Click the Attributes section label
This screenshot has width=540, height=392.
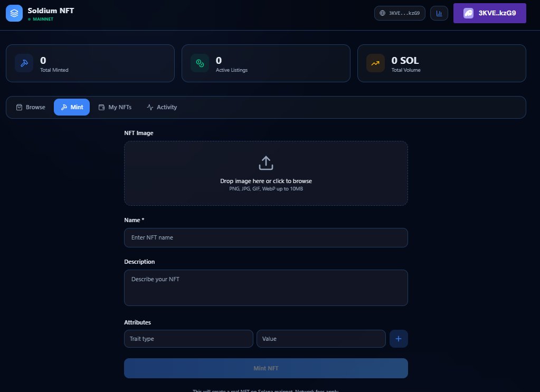pos(137,322)
